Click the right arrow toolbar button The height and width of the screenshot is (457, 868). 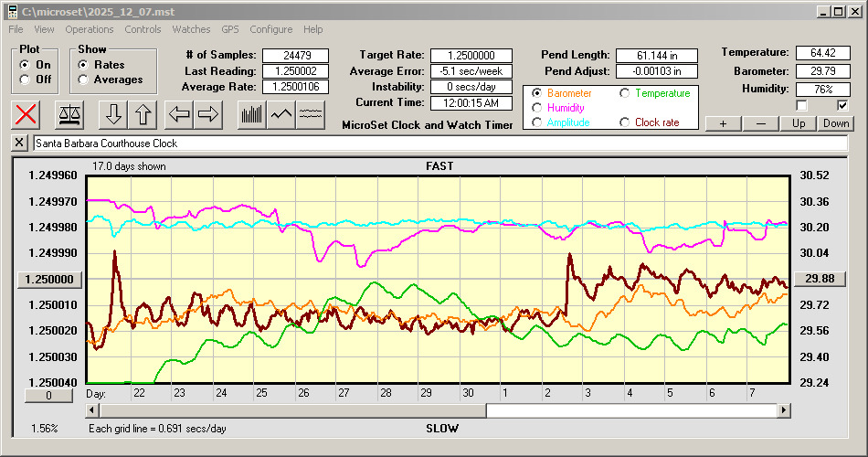tap(208, 114)
